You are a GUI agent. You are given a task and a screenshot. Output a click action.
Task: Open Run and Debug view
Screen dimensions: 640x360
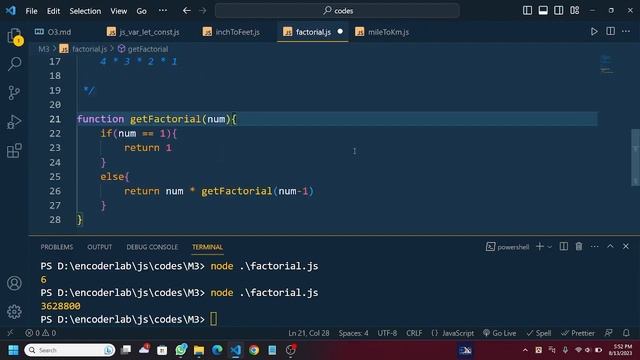14,122
